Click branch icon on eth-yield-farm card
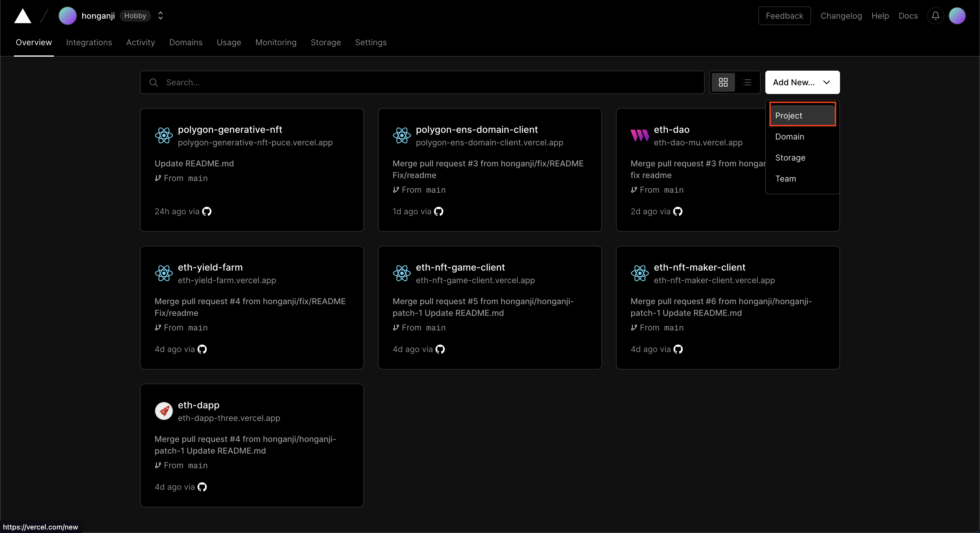 coord(158,328)
